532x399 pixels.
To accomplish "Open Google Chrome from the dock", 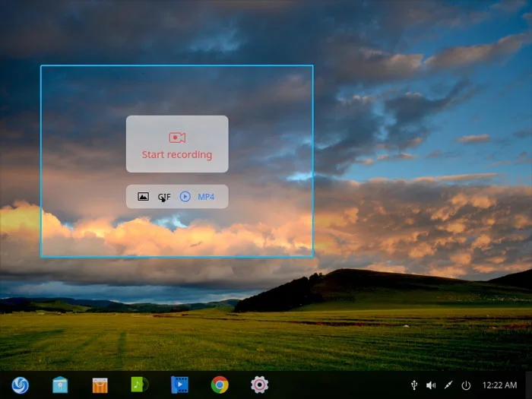I will [220, 385].
